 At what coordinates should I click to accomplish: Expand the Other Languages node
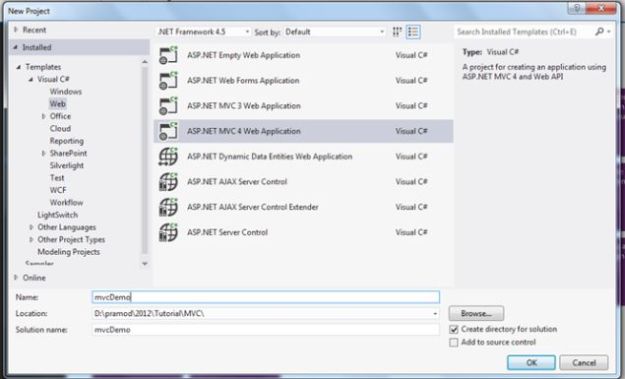31,227
